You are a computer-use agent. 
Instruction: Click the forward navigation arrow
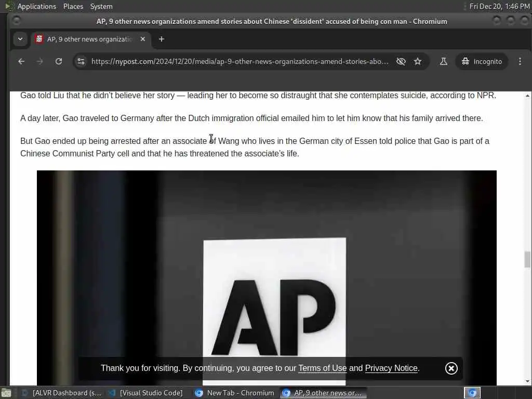pyautogui.click(x=39, y=61)
